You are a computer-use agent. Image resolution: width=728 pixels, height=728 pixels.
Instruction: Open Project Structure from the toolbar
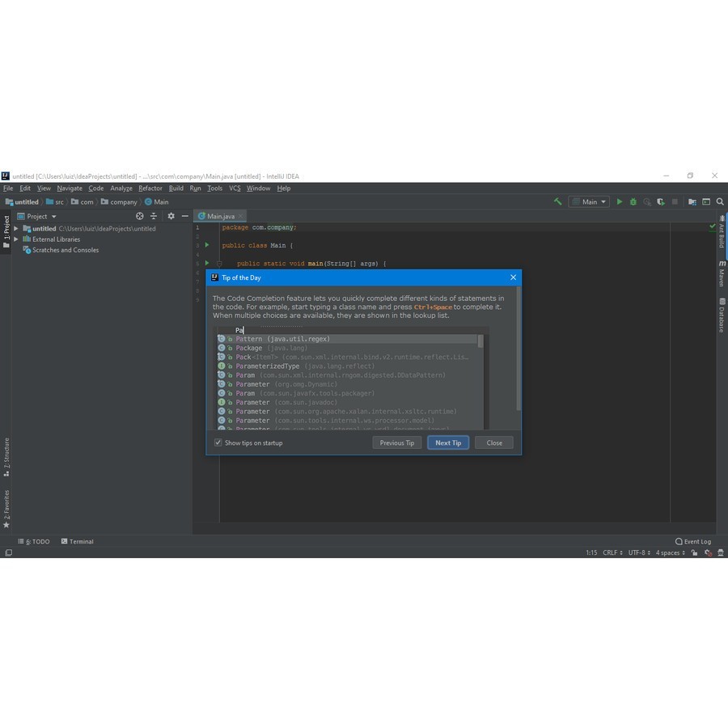(x=692, y=202)
